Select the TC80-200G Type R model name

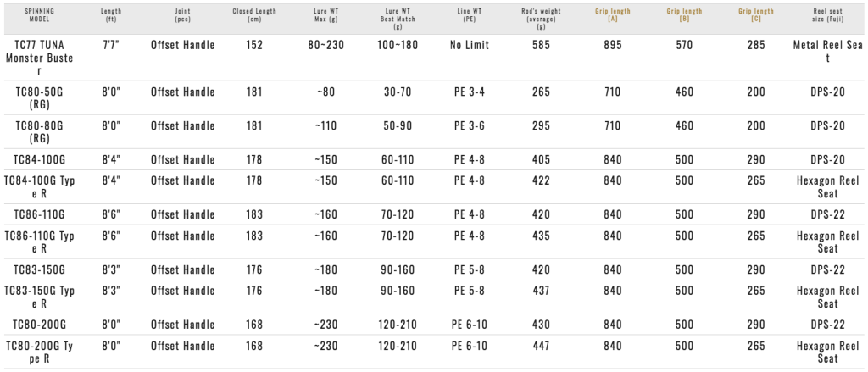click(x=40, y=353)
